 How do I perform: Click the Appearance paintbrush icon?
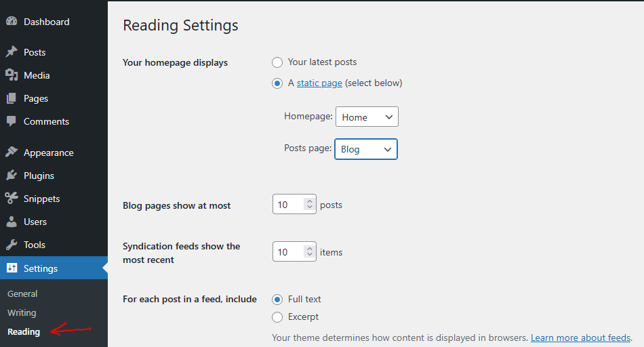click(12, 152)
